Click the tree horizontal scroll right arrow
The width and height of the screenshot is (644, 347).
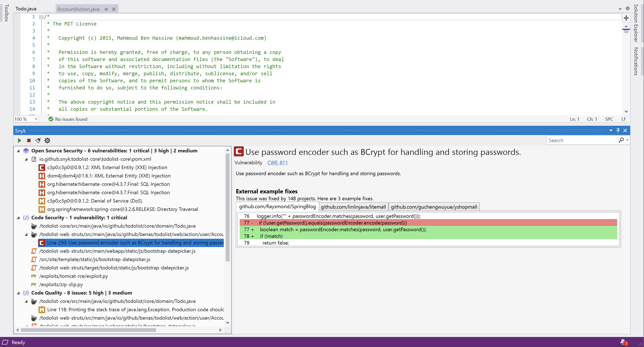coord(220,330)
